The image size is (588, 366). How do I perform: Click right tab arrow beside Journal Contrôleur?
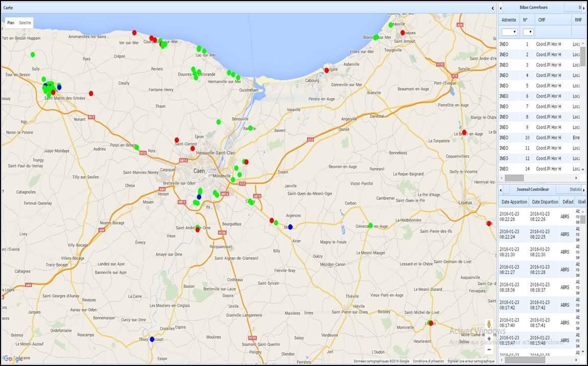click(x=584, y=190)
